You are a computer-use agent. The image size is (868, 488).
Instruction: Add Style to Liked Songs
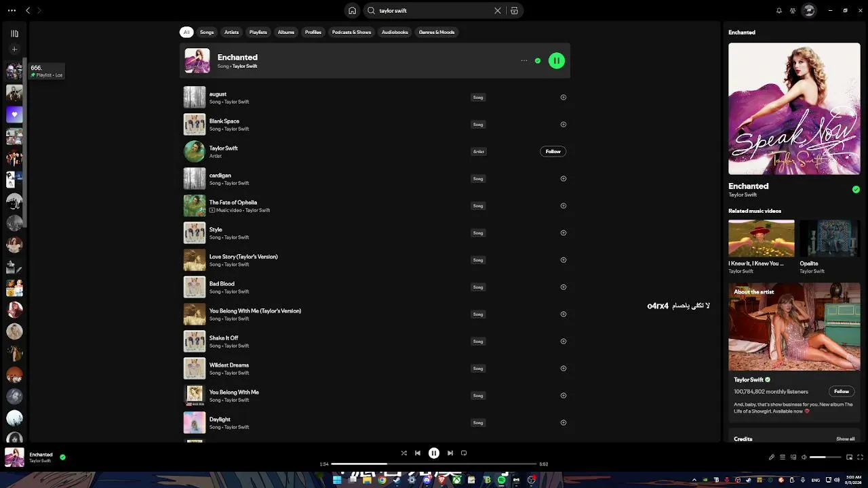point(564,233)
